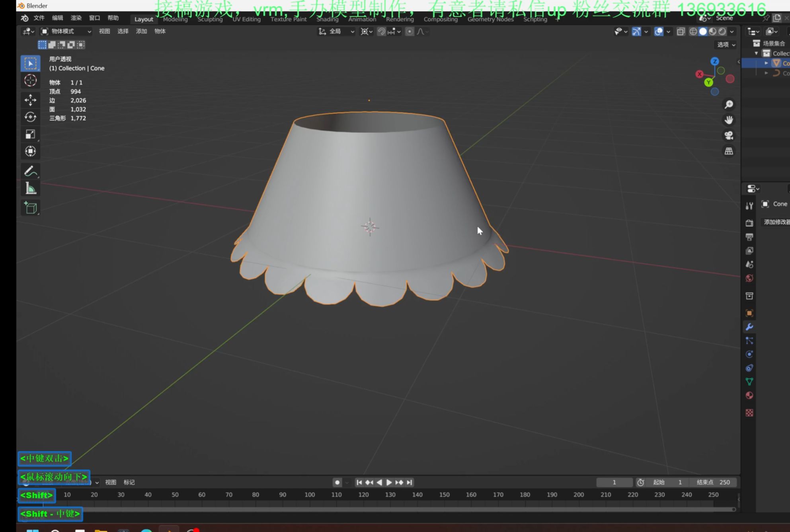
Task: Select the Select Box tool
Action: tap(30, 64)
